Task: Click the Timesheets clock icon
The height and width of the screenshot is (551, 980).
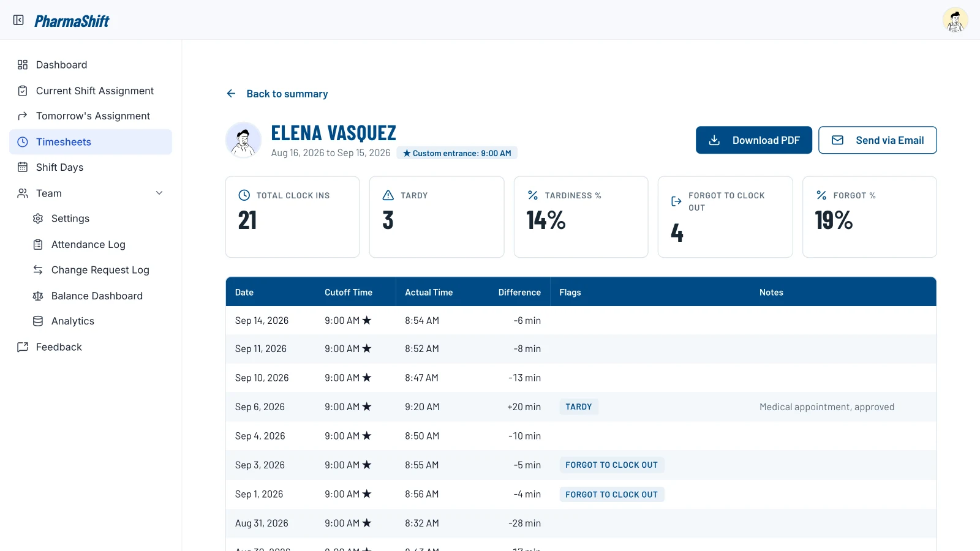Action: (23, 142)
